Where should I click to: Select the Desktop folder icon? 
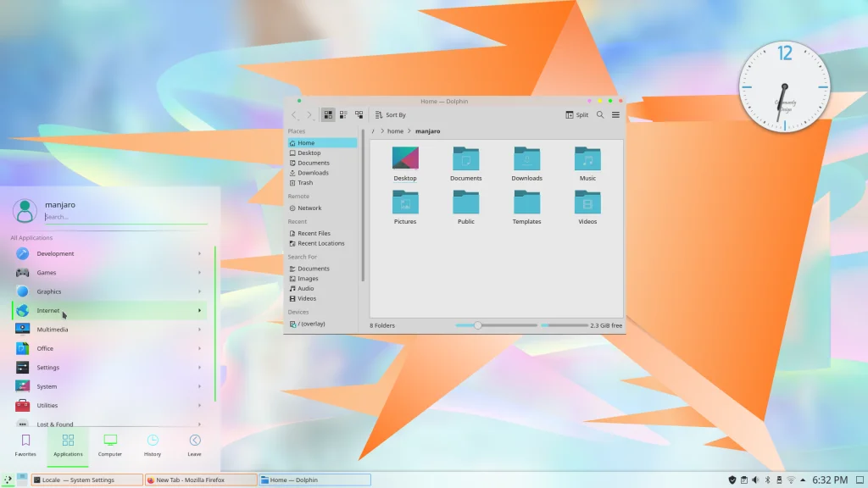[405, 164]
